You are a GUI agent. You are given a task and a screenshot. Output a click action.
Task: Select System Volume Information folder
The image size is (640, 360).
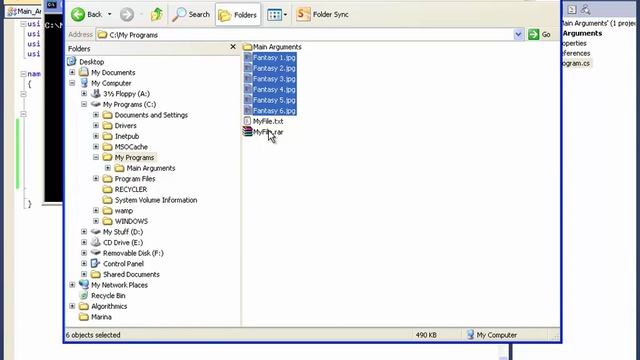[156, 200]
